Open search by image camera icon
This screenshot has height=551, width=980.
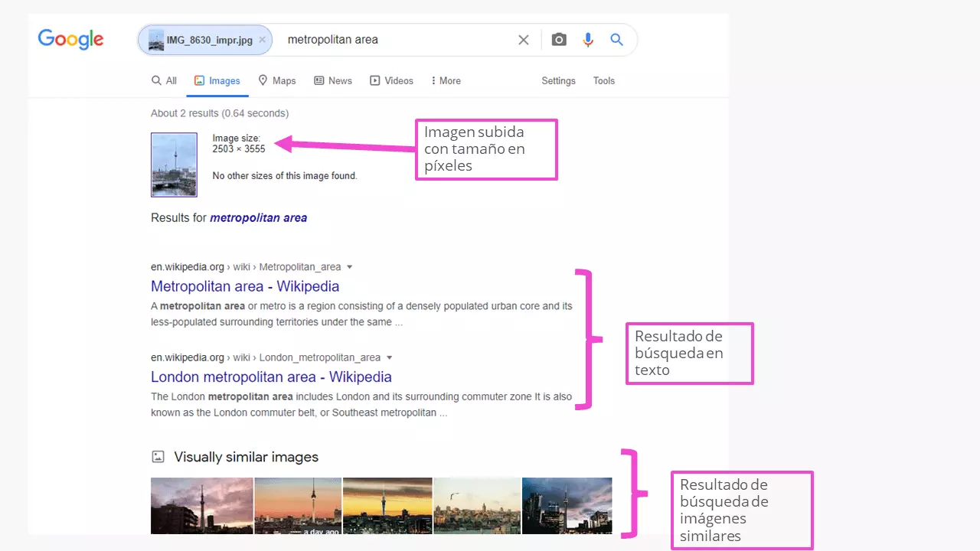tap(559, 40)
